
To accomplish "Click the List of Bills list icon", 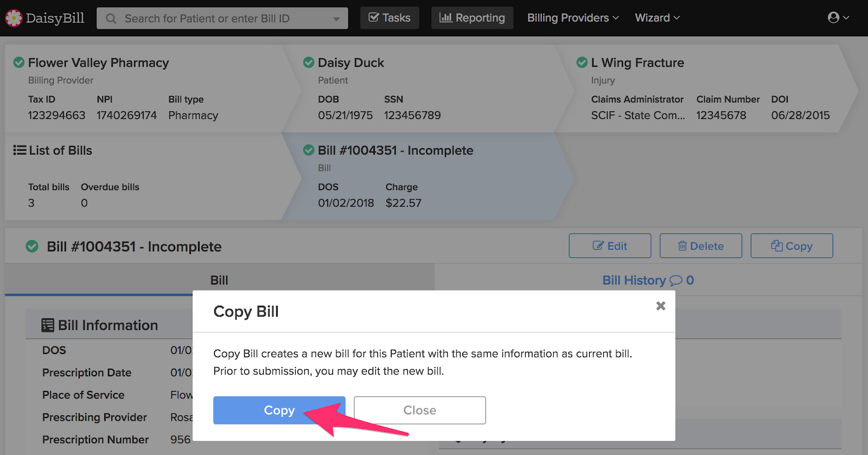I will click(x=20, y=150).
